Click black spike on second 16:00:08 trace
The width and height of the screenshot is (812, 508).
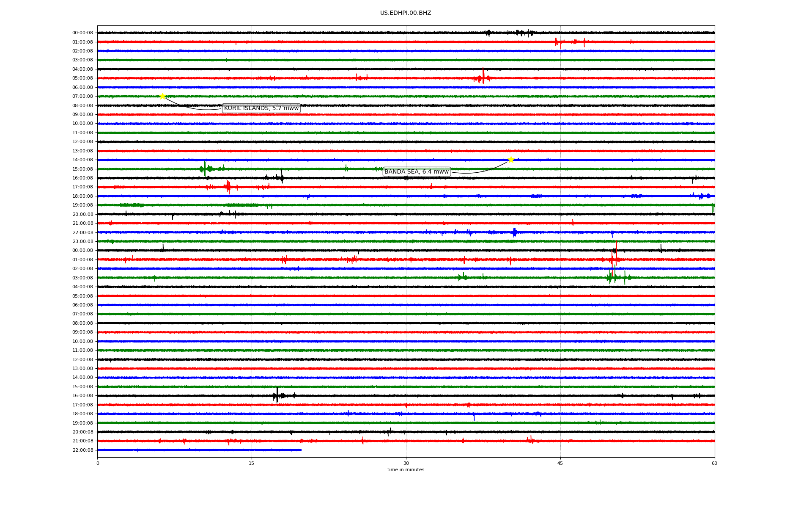click(x=277, y=395)
